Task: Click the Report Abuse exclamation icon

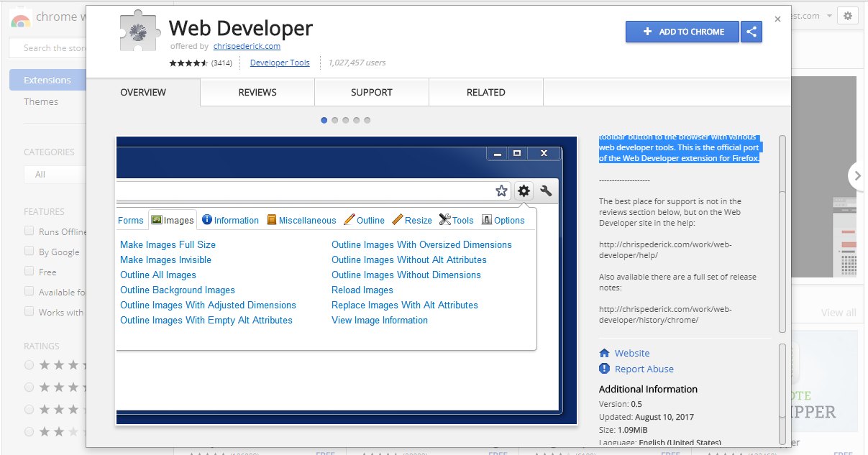Action: pyautogui.click(x=604, y=369)
